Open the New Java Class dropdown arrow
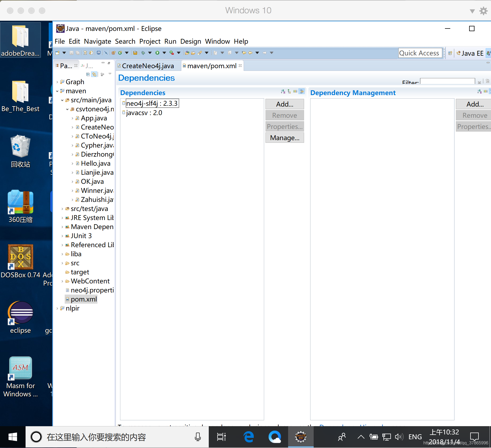 [x=127, y=53]
